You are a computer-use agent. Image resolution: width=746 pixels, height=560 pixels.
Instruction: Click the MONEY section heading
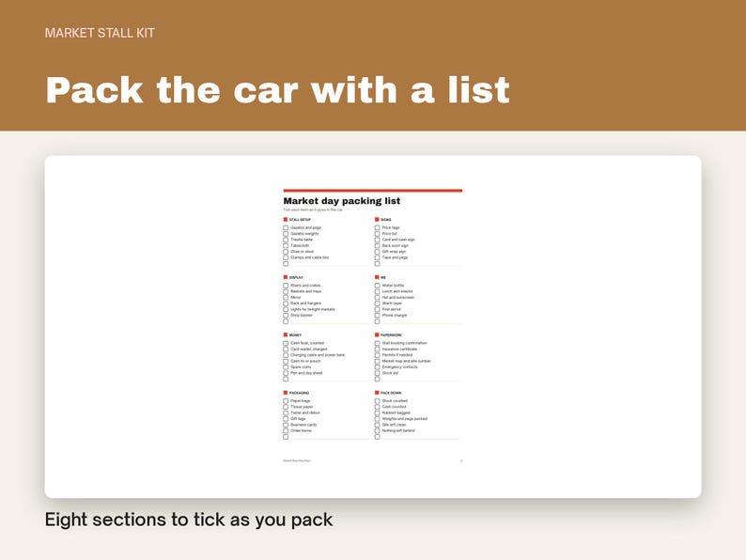pyautogui.click(x=295, y=335)
